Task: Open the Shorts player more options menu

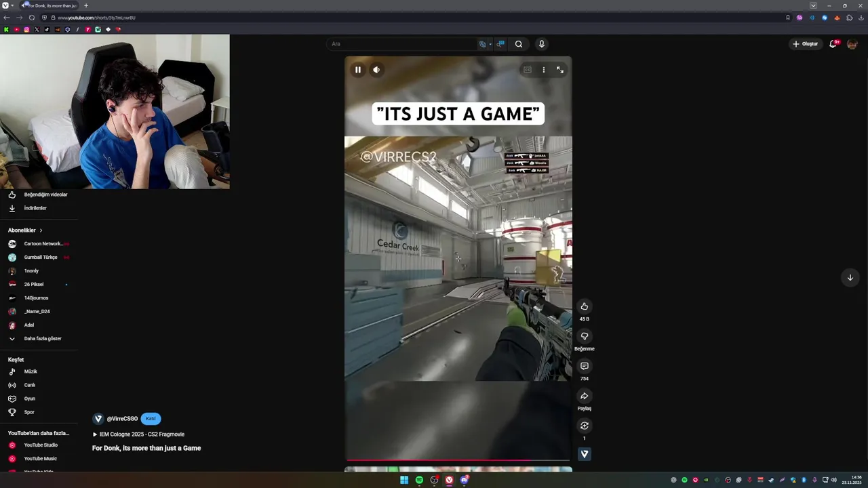Action: click(543, 70)
